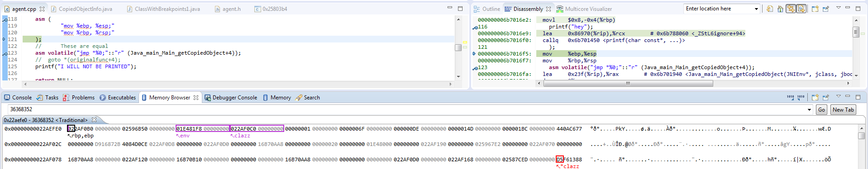The width and height of the screenshot is (868, 169).
Task: Open the Debugger Console tab
Action: (x=230, y=98)
